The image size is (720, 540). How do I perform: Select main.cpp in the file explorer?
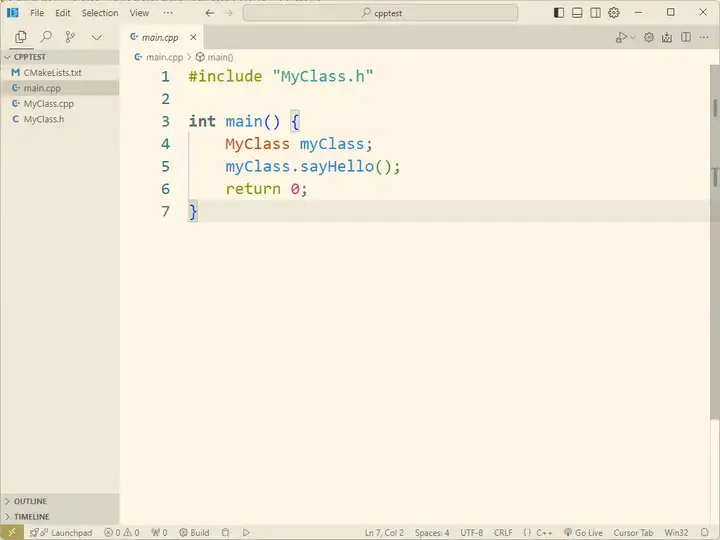click(x=60, y=88)
